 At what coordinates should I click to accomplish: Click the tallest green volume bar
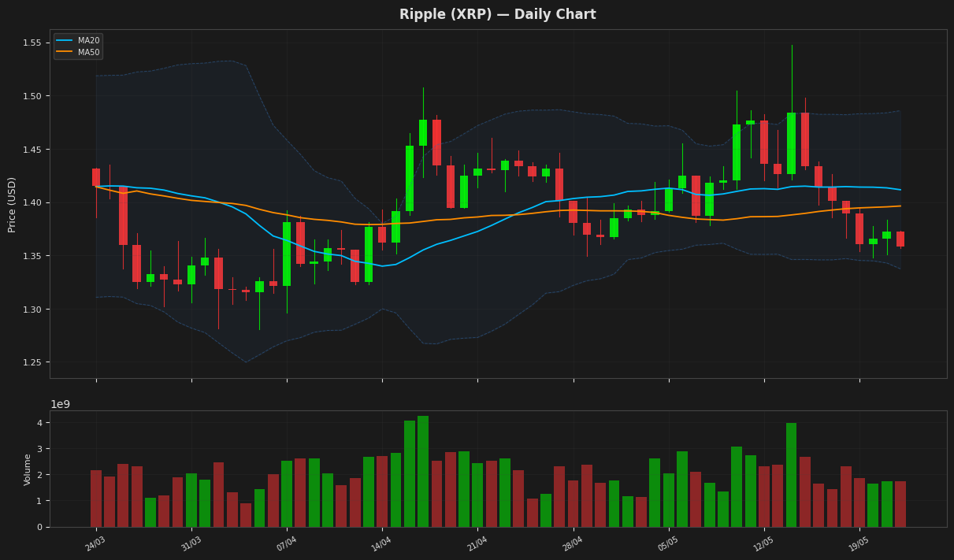423,471
